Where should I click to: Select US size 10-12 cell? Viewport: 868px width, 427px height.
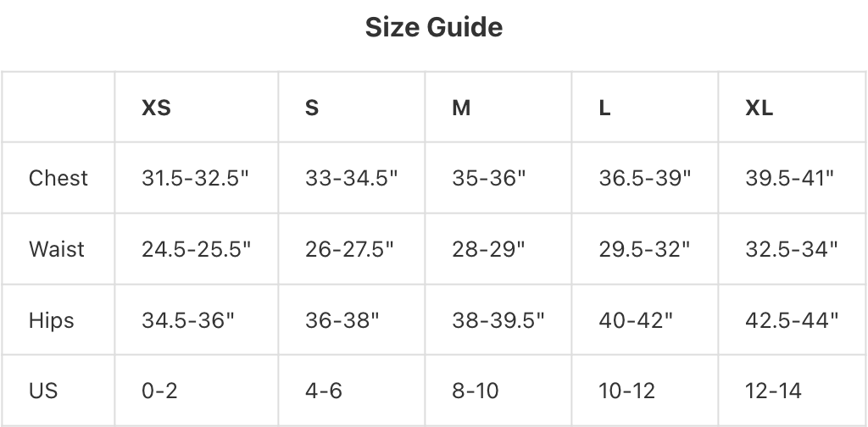[626, 391]
